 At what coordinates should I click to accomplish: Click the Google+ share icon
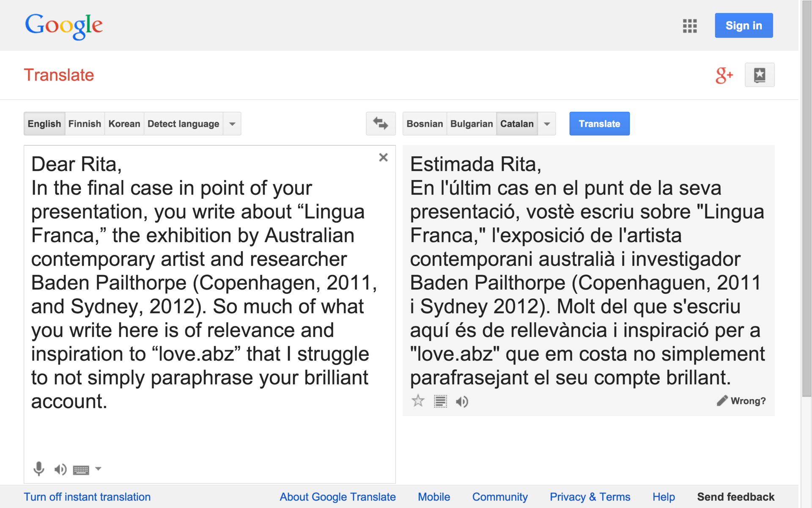coord(724,75)
